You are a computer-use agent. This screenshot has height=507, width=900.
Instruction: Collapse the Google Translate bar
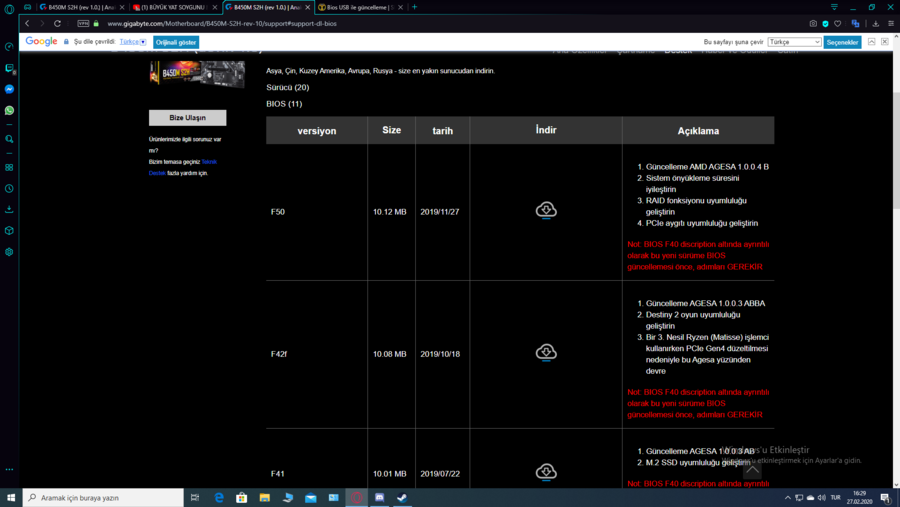pyautogui.click(x=871, y=42)
